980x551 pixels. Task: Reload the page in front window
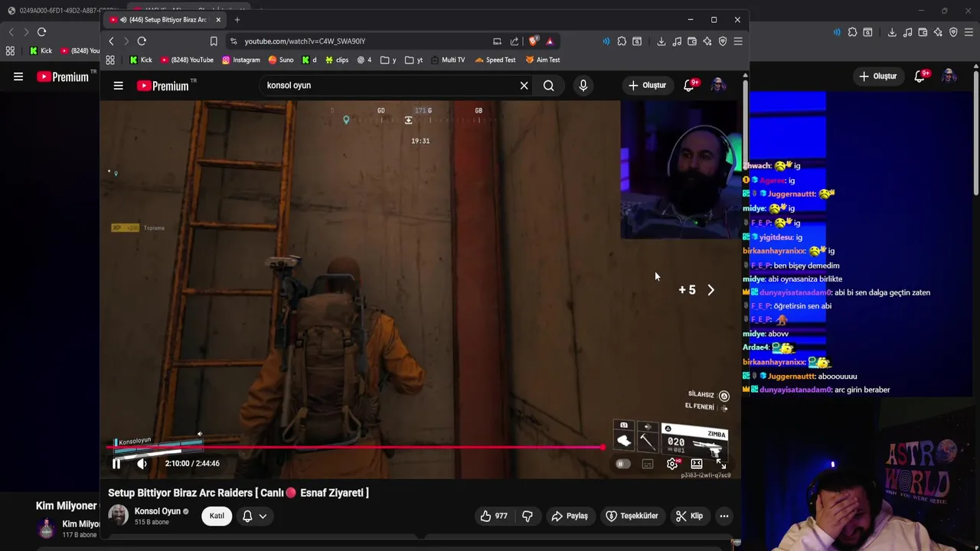[x=142, y=41]
